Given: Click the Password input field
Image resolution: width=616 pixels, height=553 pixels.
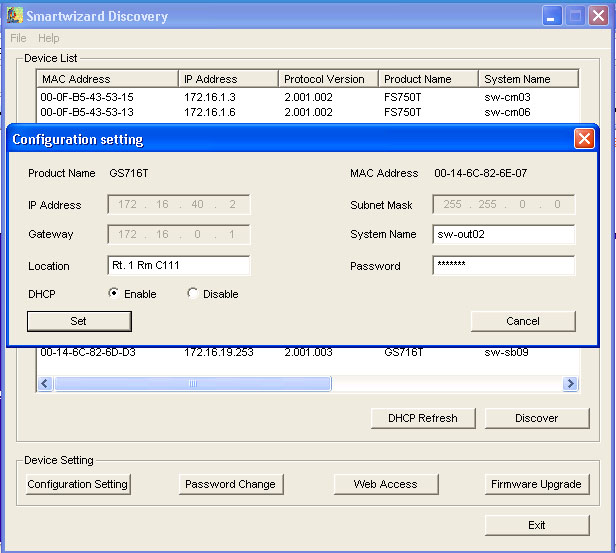Looking at the screenshot, I should tap(504, 266).
